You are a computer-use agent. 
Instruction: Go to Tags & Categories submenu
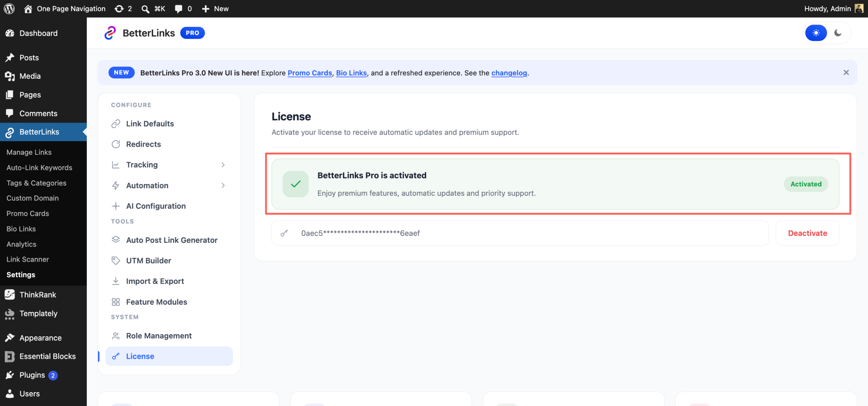click(x=36, y=183)
